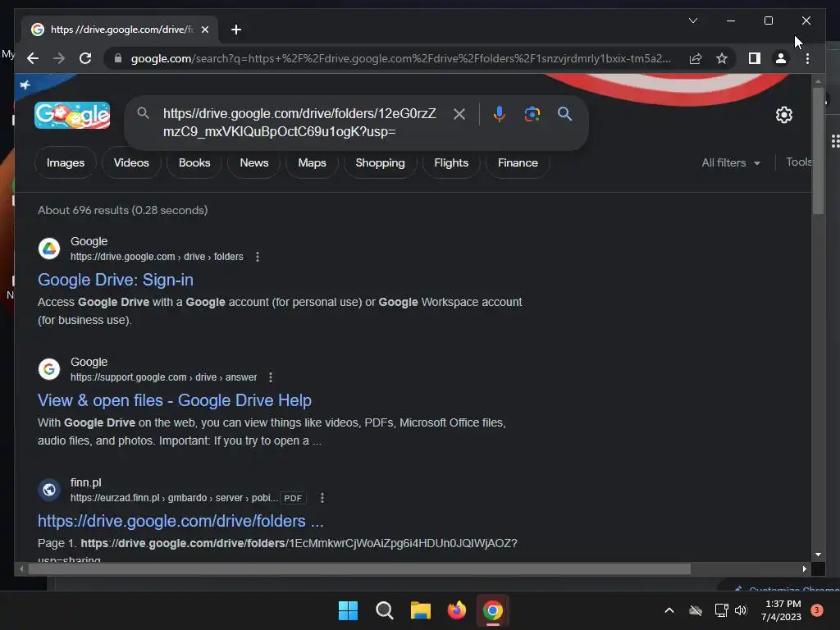The image size is (840, 630).
Task: Click the search query text field
Action: 300,123
